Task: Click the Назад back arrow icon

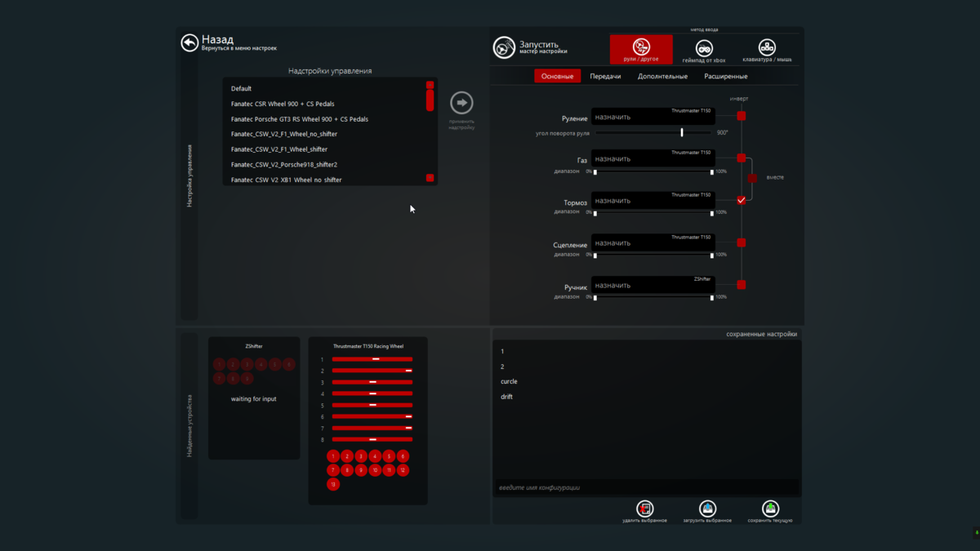Action: click(x=189, y=42)
